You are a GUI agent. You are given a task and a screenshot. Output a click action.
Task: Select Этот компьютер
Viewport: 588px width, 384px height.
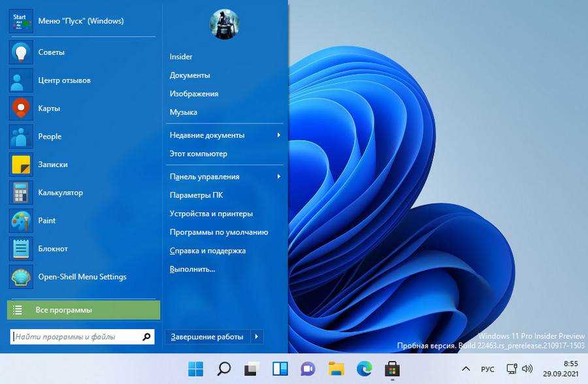click(199, 153)
